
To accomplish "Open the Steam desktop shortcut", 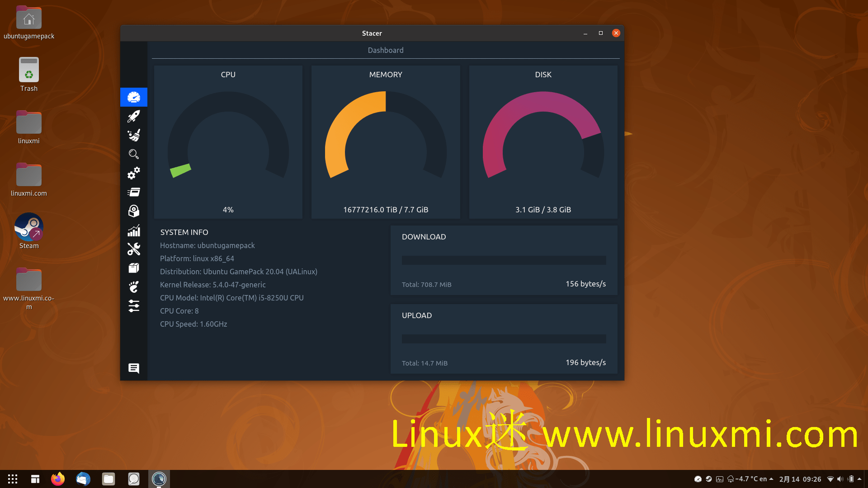I will tap(29, 227).
